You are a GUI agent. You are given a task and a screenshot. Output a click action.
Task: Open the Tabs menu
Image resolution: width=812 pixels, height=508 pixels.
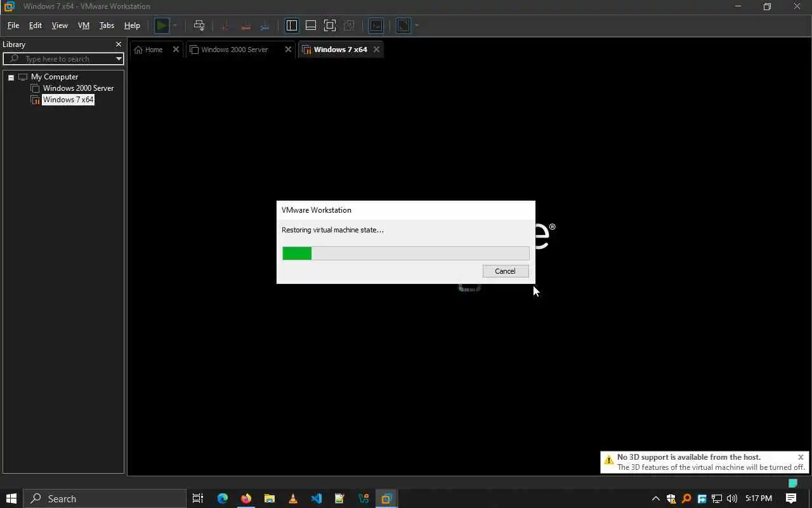tap(107, 25)
